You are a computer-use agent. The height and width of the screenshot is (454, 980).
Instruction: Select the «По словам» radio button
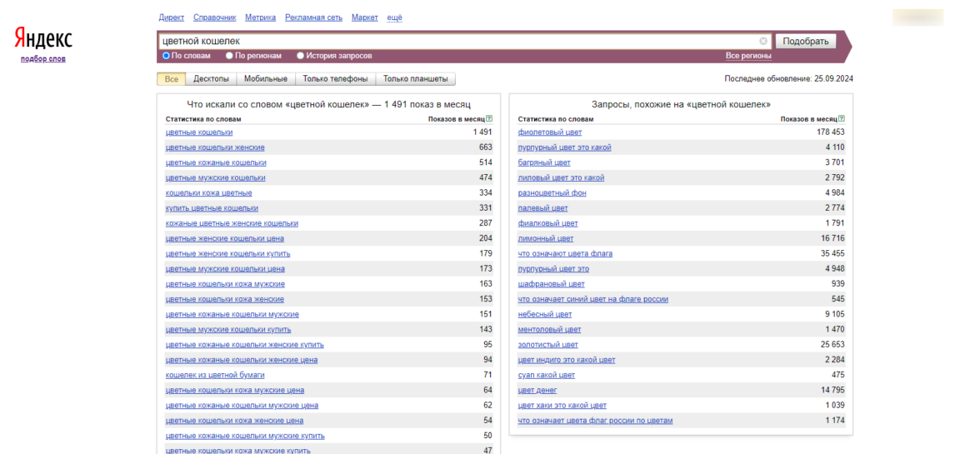(x=166, y=56)
